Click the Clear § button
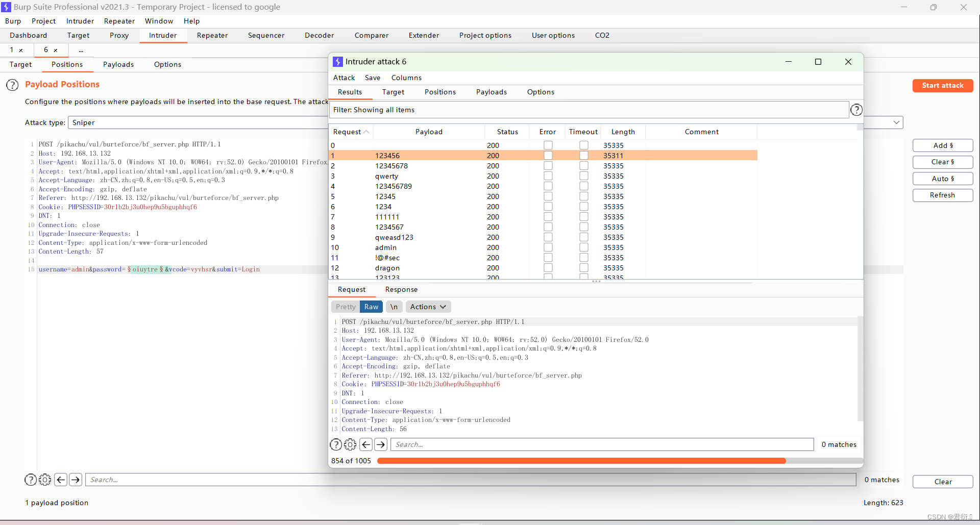 tap(943, 162)
